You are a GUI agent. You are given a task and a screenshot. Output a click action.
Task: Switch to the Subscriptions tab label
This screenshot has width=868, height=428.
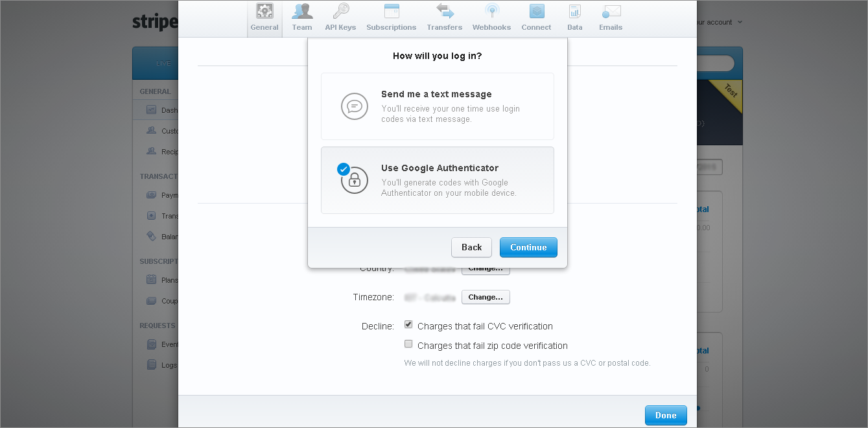pos(391,27)
